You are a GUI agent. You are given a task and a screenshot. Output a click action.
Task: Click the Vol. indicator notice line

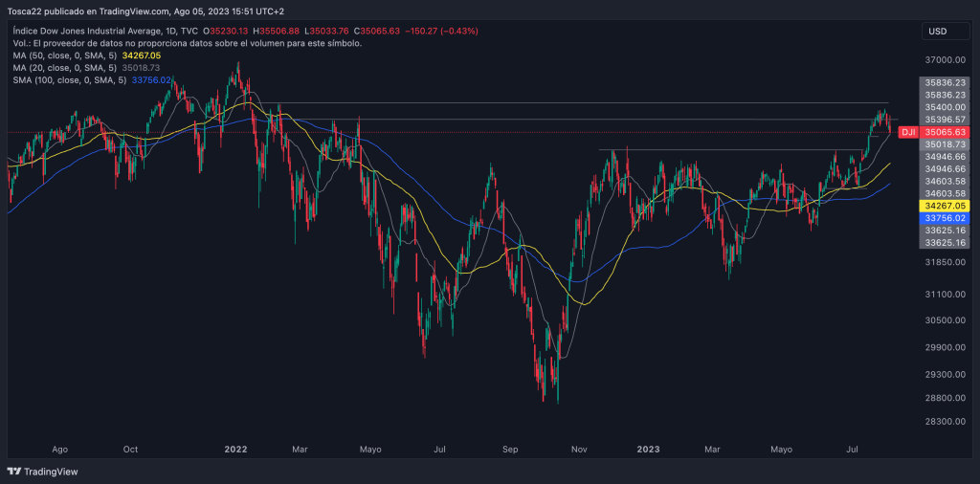pos(187,44)
